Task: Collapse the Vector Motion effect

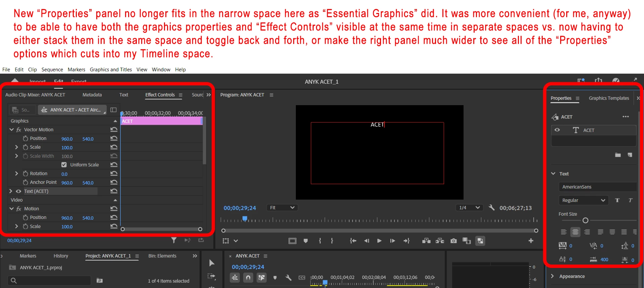Action: point(11,130)
